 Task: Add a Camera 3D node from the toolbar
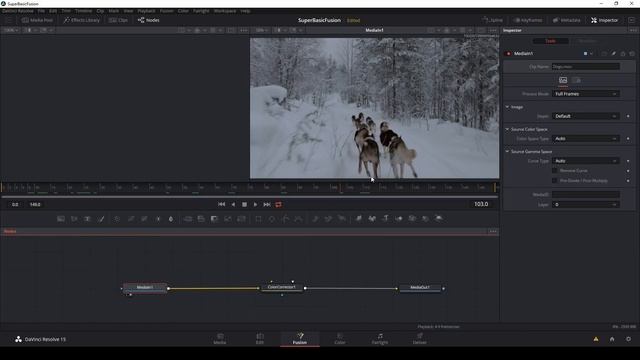coord(412,219)
